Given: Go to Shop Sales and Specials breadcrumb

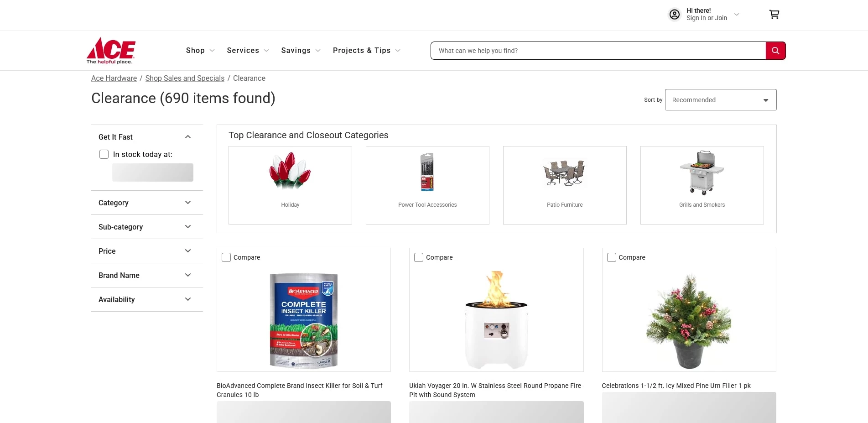Looking at the screenshot, I should (185, 78).
